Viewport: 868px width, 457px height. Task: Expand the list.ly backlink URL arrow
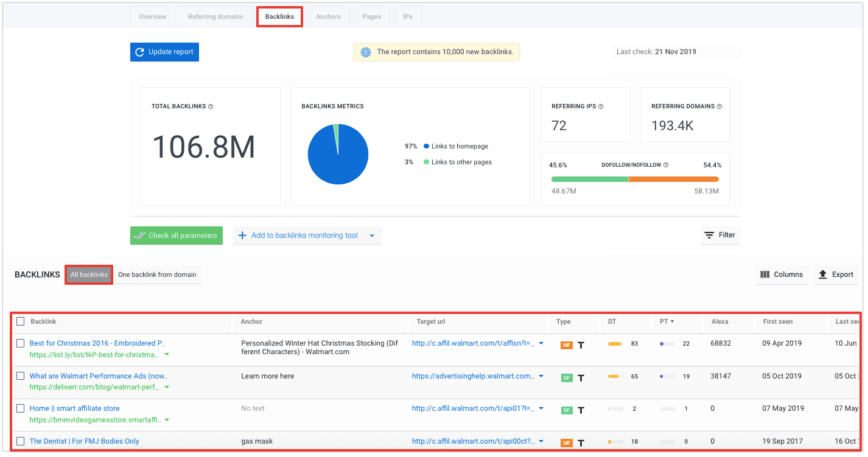pyautogui.click(x=167, y=354)
